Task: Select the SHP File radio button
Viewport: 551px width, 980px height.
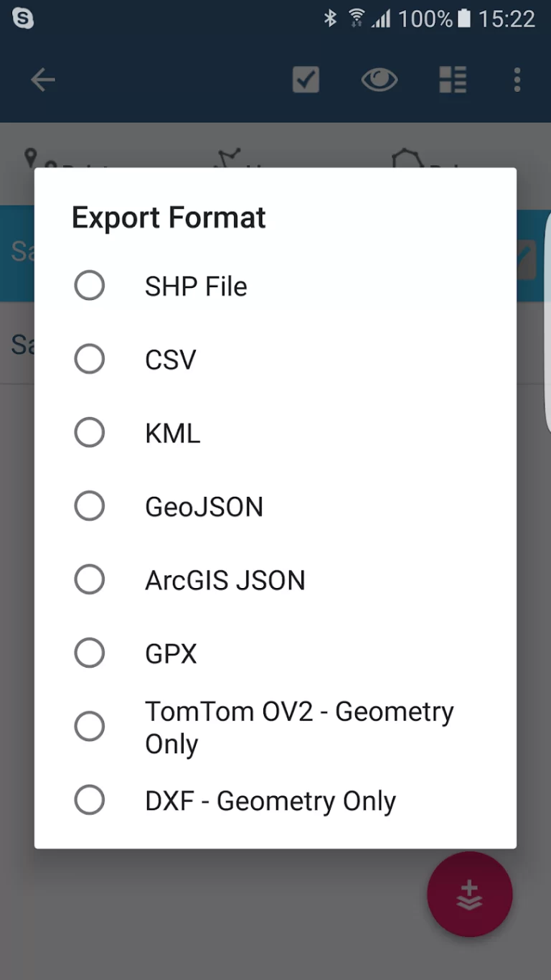Action: click(x=90, y=286)
